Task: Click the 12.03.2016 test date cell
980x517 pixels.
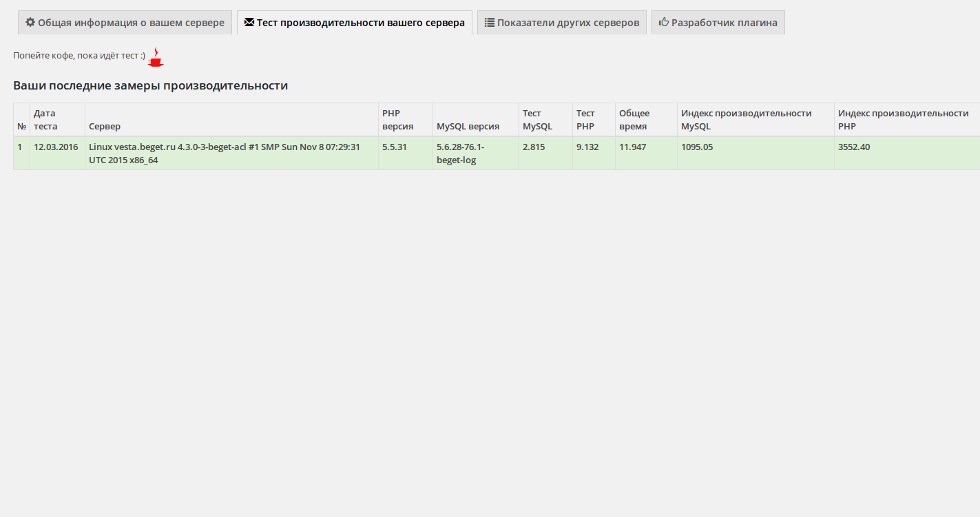Action: [x=56, y=147]
